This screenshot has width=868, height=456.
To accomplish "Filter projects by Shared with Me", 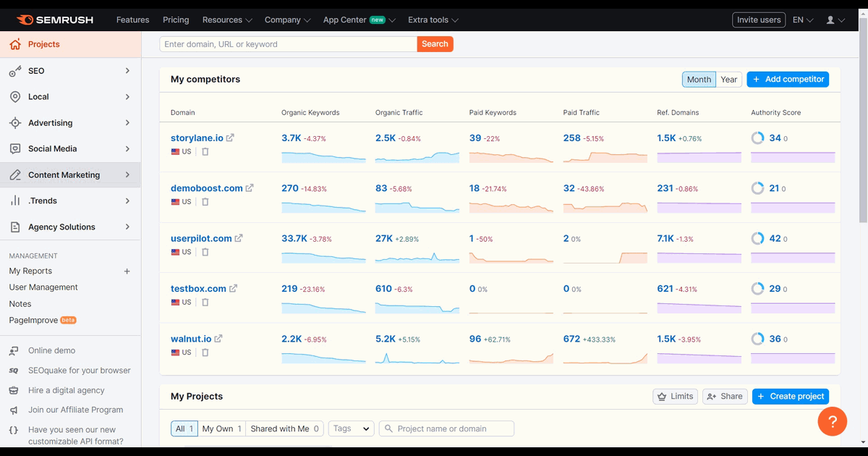I will [x=285, y=428].
